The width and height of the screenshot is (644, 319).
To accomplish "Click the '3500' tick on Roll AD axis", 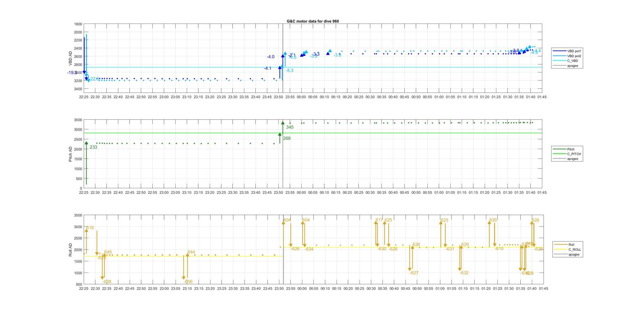I will (x=78, y=215).
